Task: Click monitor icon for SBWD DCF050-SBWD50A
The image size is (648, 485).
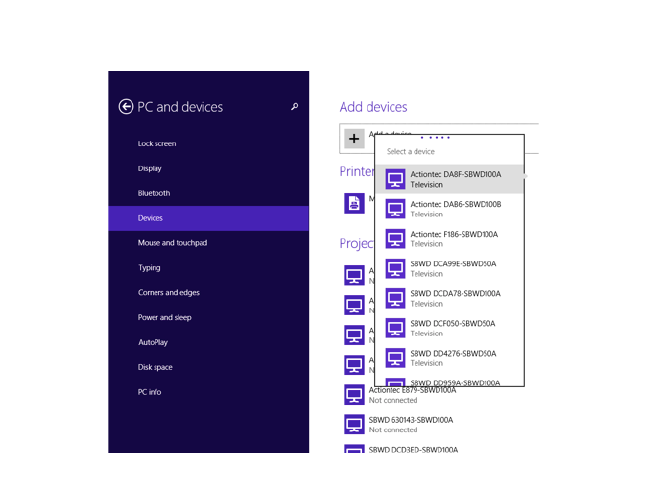Action: 395,328
